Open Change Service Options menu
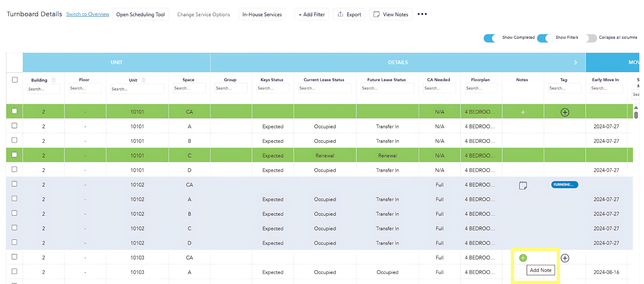 click(x=203, y=14)
